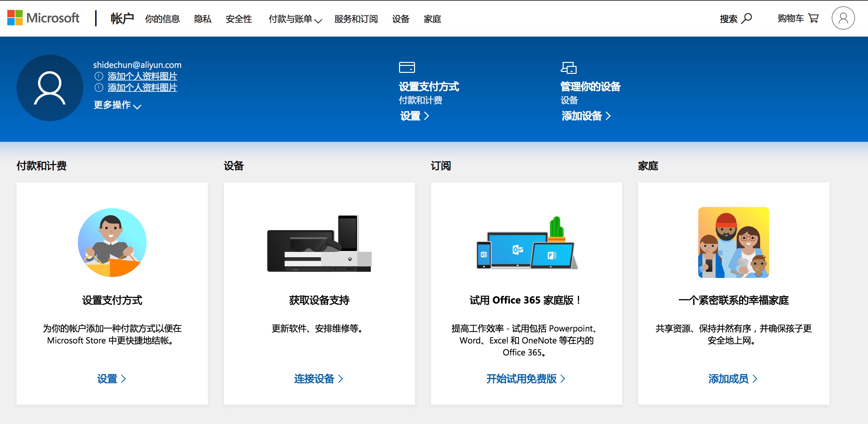Click the 设置支付方式 card title
Image resolution: width=868 pixels, height=424 pixels.
click(x=112, y=300)
